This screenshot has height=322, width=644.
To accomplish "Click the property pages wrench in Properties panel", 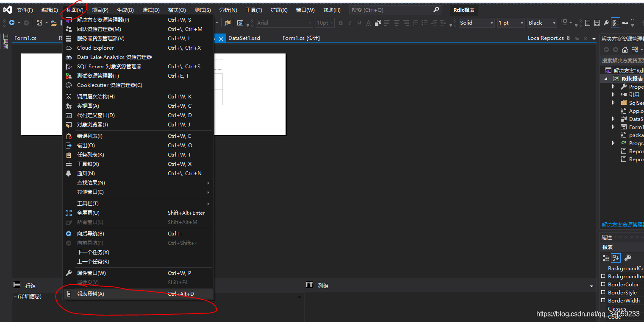I will pyautogui.click(x=628, y=258).
